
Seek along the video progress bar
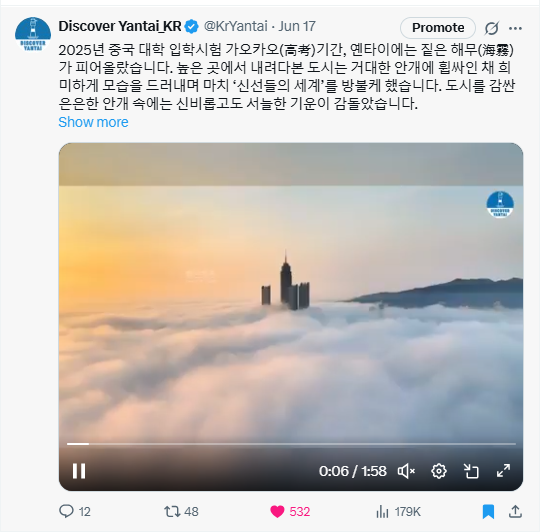(291, 444)
